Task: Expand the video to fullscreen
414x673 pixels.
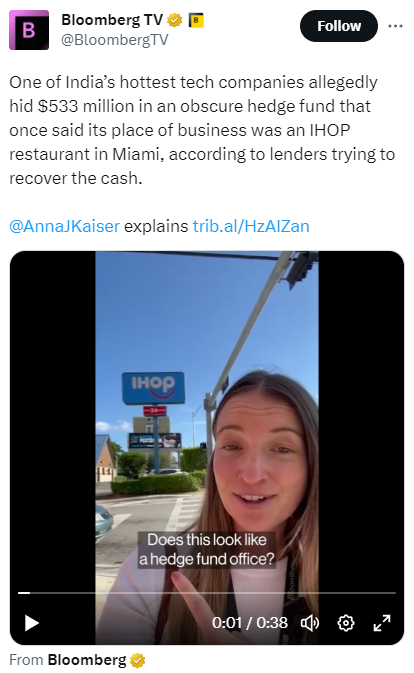Action: [381, 623]
